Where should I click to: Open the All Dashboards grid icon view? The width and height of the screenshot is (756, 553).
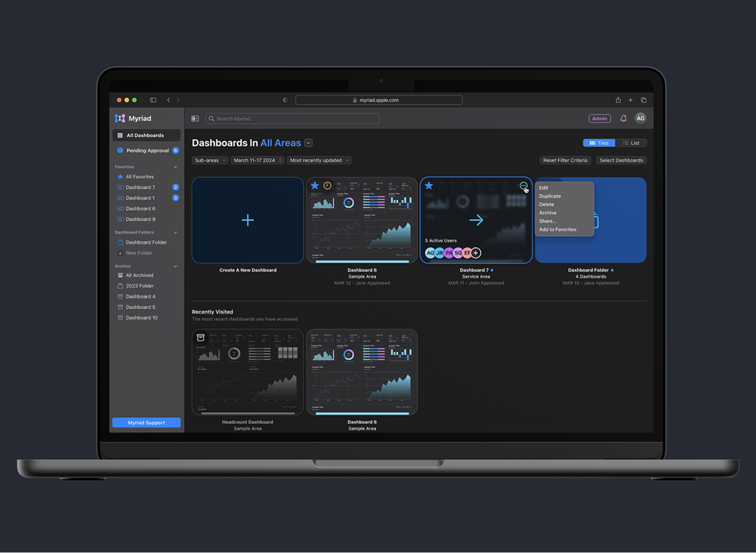(122, 135)
